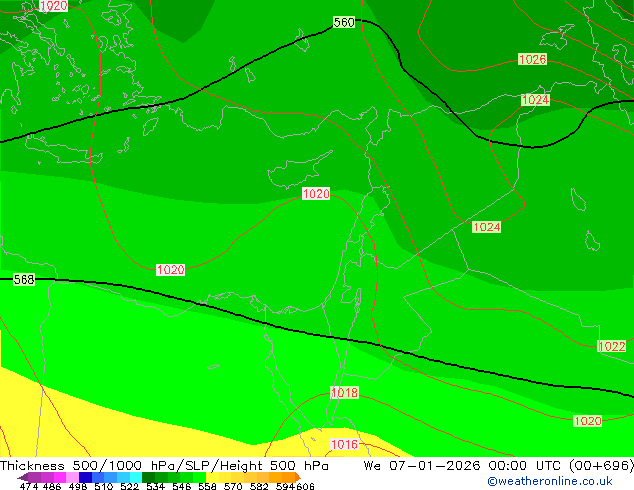The height and width of the screenshot is (490, 634).
Task: Click the 606 legend value
Action: coord(304,486)
